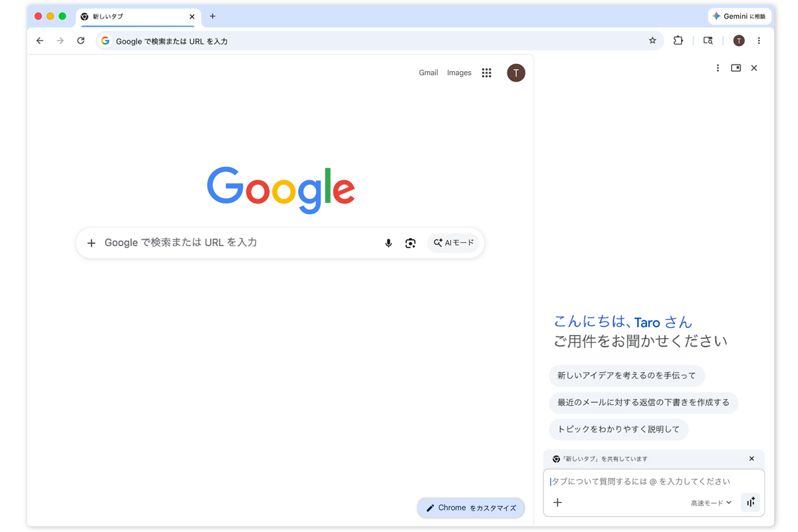Click the Gemini に相談 button
Image resolution: width=798 pixels, height=532 pixels.
739,16
